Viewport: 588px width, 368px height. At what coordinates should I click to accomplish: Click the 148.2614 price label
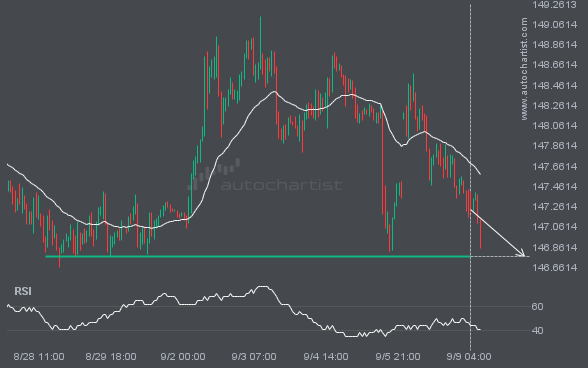coord(554,105)
